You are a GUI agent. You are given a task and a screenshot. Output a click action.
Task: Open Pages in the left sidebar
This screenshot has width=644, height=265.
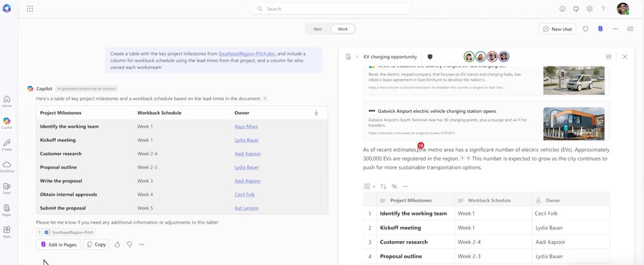6,210
